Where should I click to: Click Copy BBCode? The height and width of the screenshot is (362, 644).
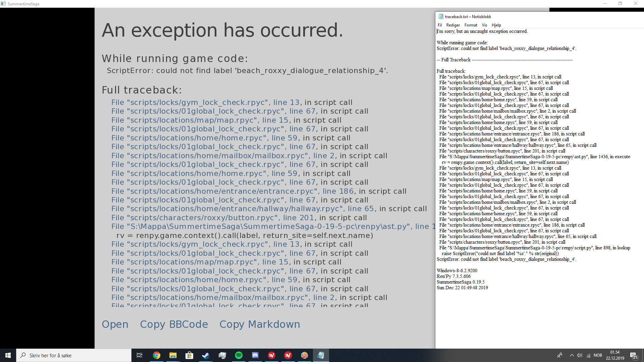[174, 324]
